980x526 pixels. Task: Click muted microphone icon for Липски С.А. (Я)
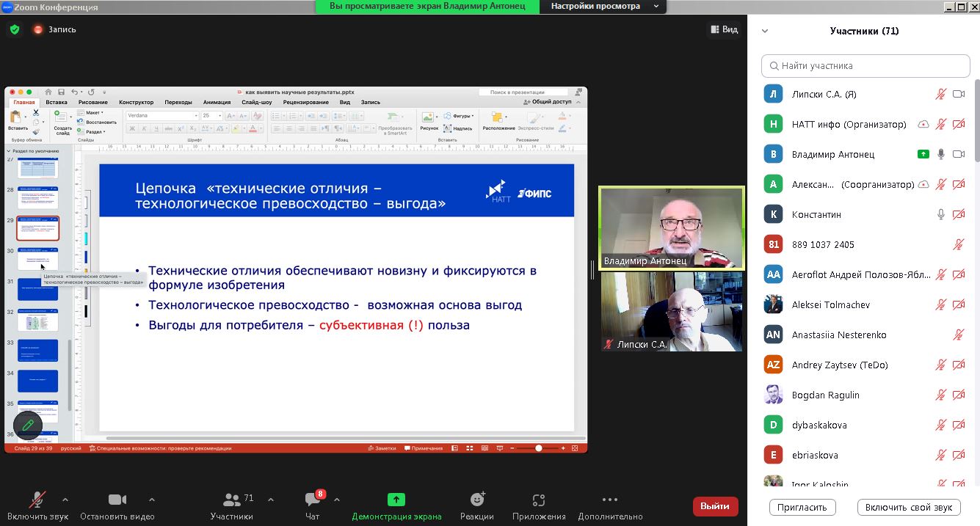pos(941,94)
